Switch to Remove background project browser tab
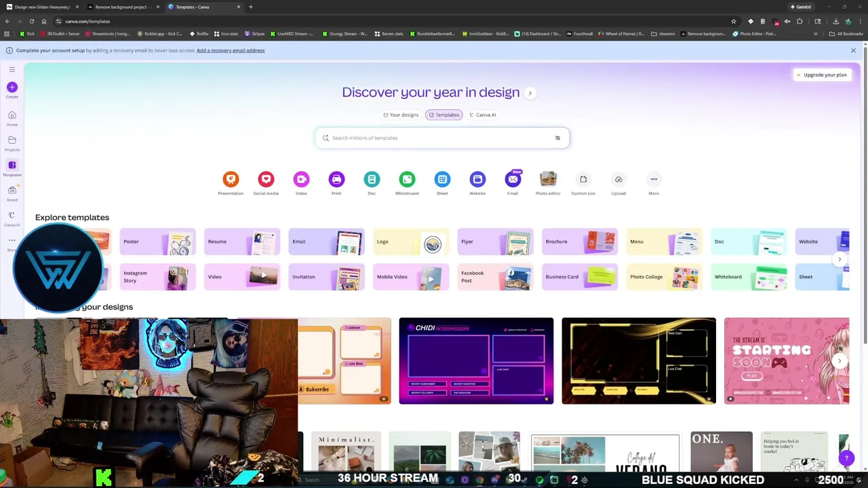868x488 pixels. point(122,7)
